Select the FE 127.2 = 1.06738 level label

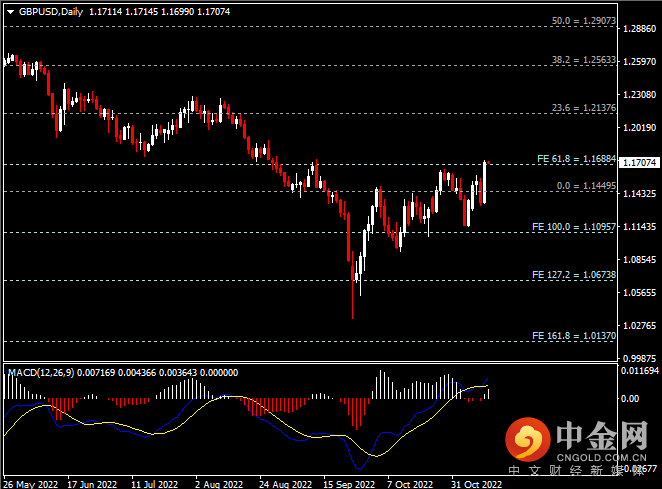[574, 275]
